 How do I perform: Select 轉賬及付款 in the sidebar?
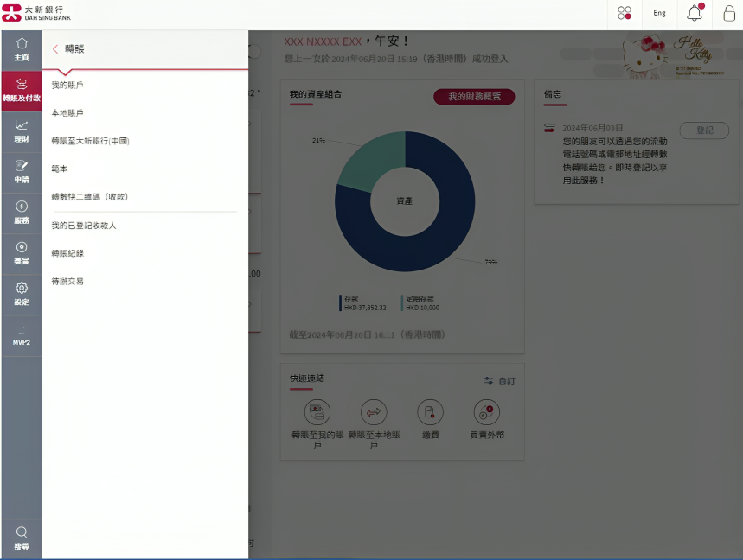(x=22, y=91)
